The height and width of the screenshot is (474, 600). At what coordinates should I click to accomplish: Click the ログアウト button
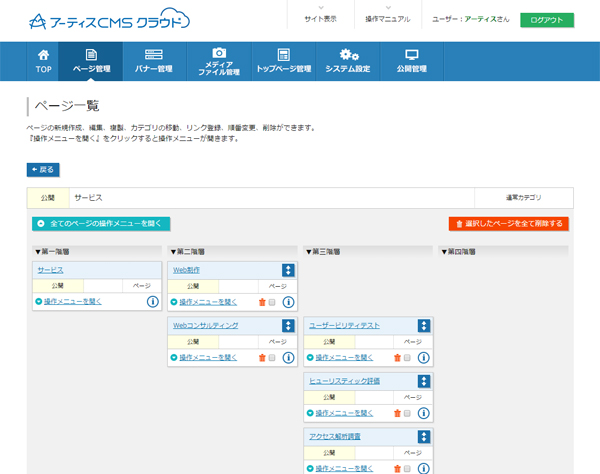(x=547, y=20)
